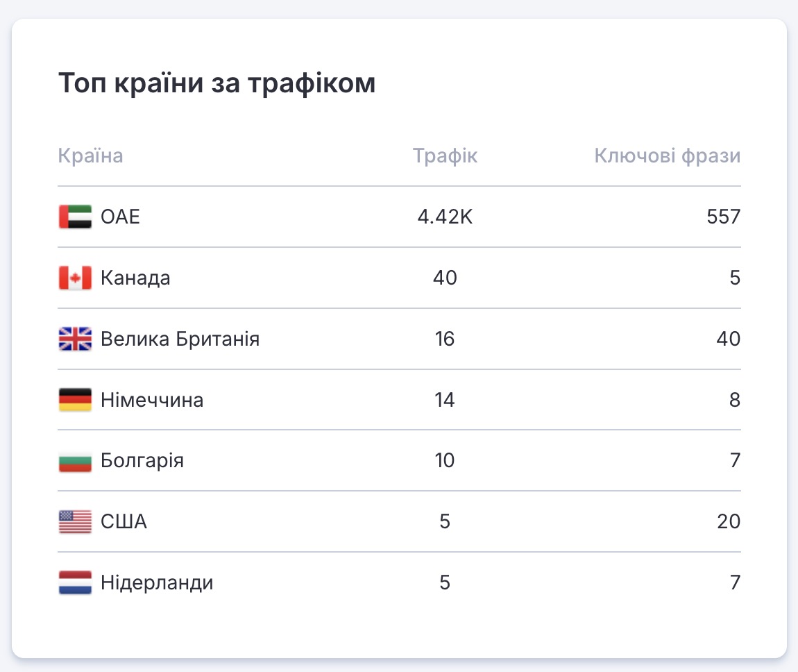Click the UAE flag icon
The height and width of the screenshot is (672, 798).
coord(75,217)
